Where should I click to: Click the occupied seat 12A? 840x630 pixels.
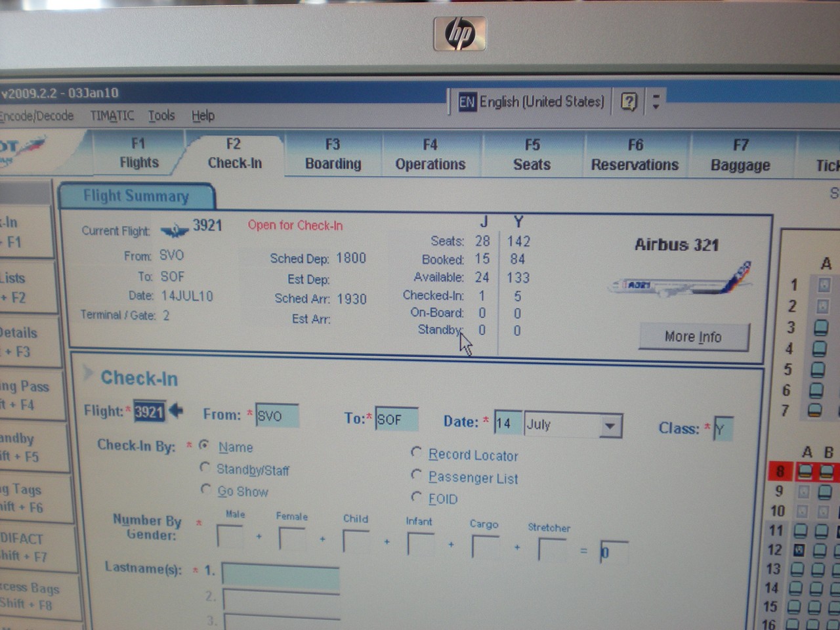[799, 550]
